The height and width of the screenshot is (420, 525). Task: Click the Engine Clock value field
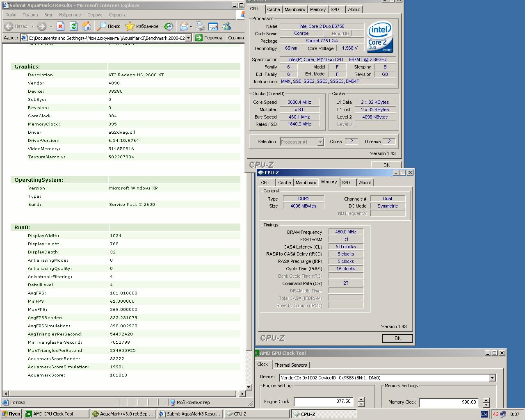point(324,402)
